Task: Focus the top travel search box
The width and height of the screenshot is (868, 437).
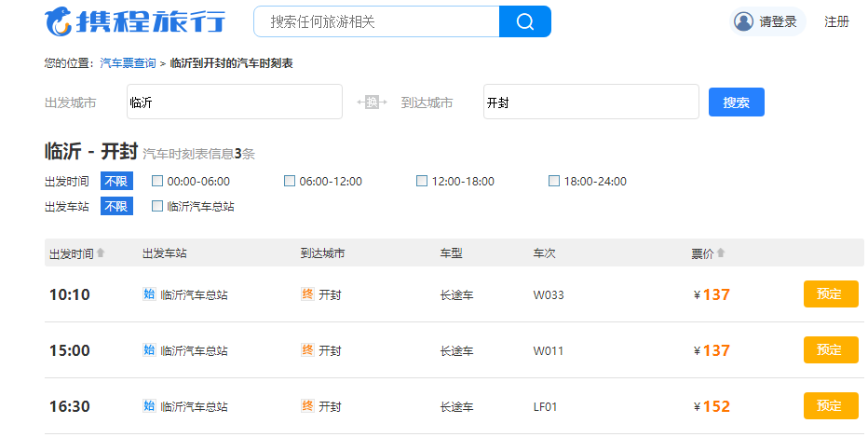Action: coord(376,21)
